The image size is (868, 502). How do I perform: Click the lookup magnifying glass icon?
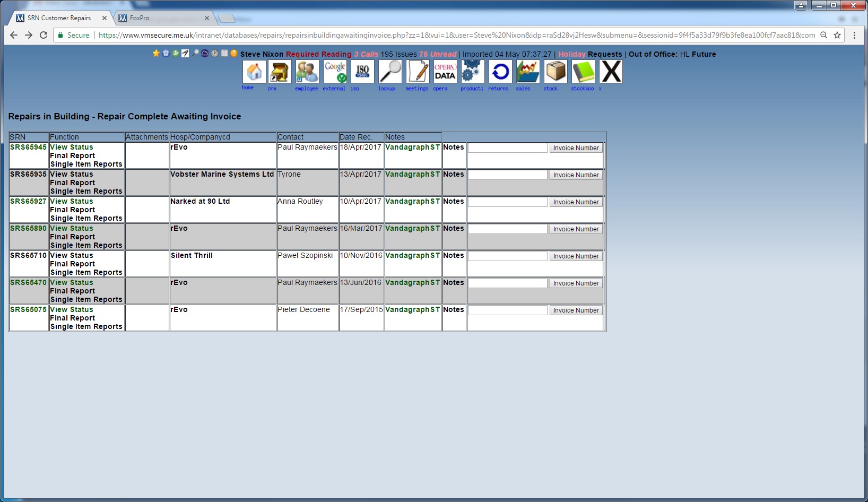coord(390,72)
